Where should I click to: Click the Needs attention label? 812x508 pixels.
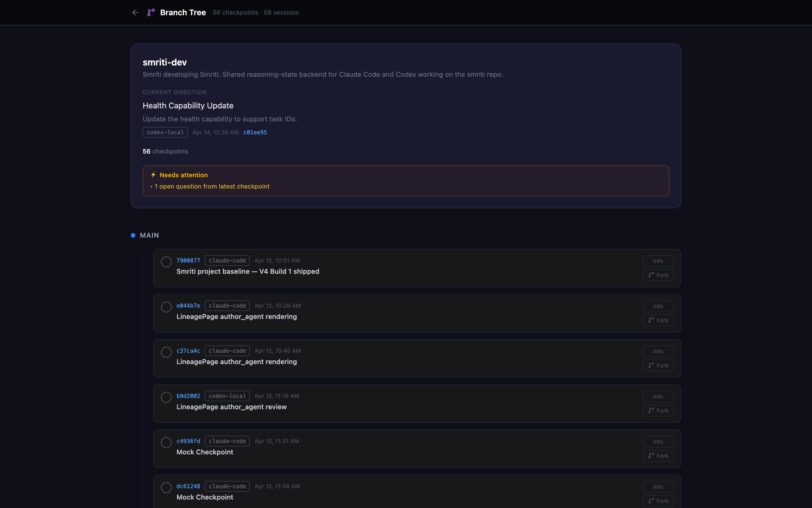pos(184,175)
